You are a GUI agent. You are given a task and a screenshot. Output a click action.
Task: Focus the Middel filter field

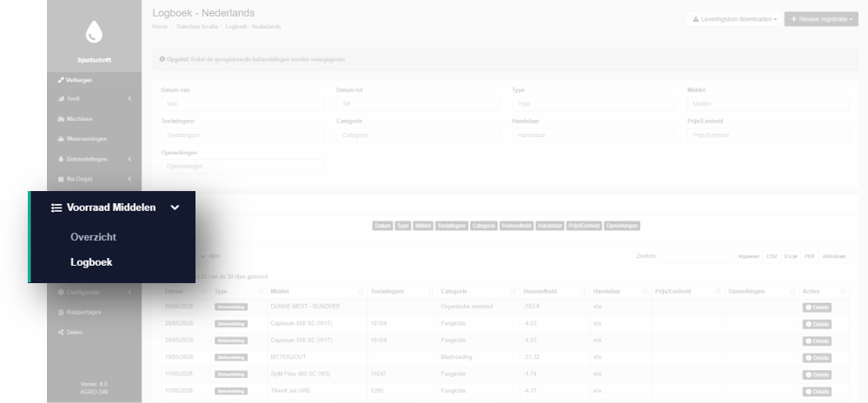768,103
